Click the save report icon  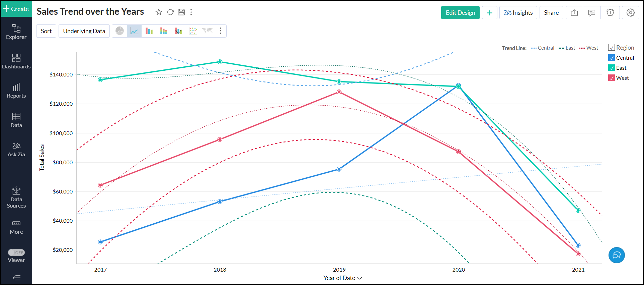click(181, 12)
